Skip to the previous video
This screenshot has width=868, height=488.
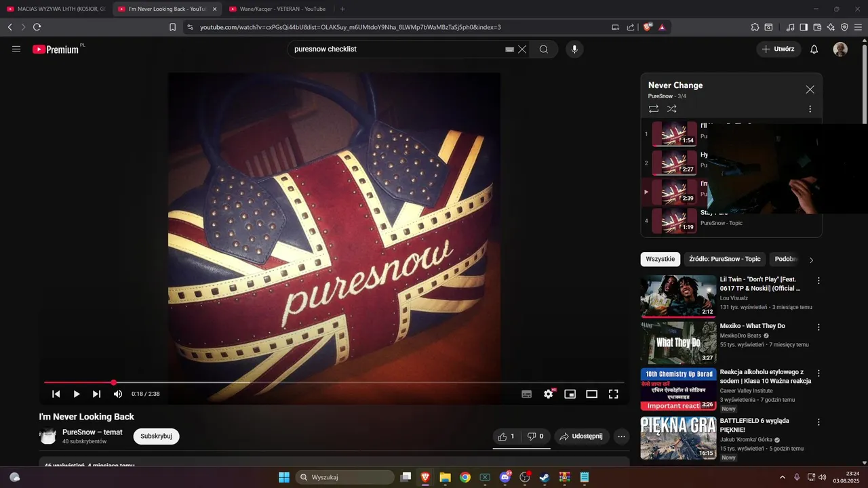coord(56,394)
